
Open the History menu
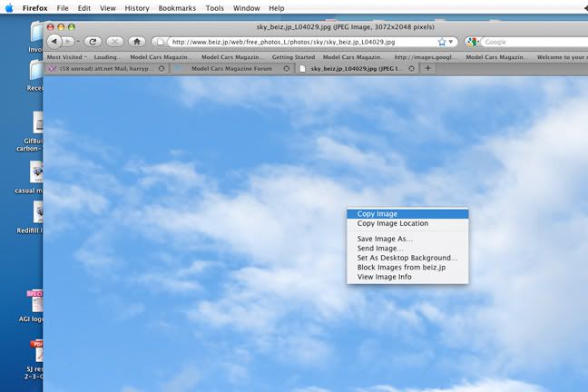137,8
